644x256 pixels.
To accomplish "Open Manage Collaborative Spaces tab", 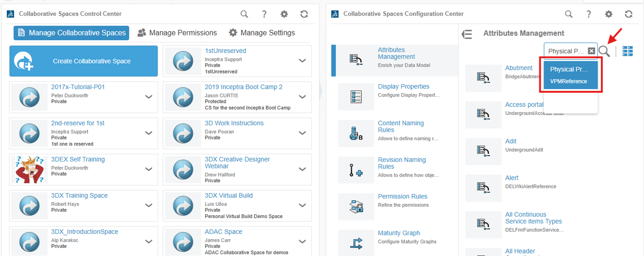I will (x=71, y=33).
